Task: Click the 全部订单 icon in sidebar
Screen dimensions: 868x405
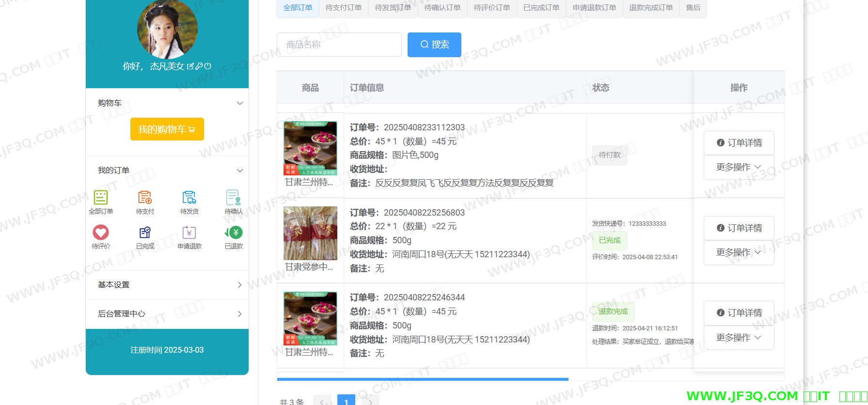Action: click(x=101, y=198)
